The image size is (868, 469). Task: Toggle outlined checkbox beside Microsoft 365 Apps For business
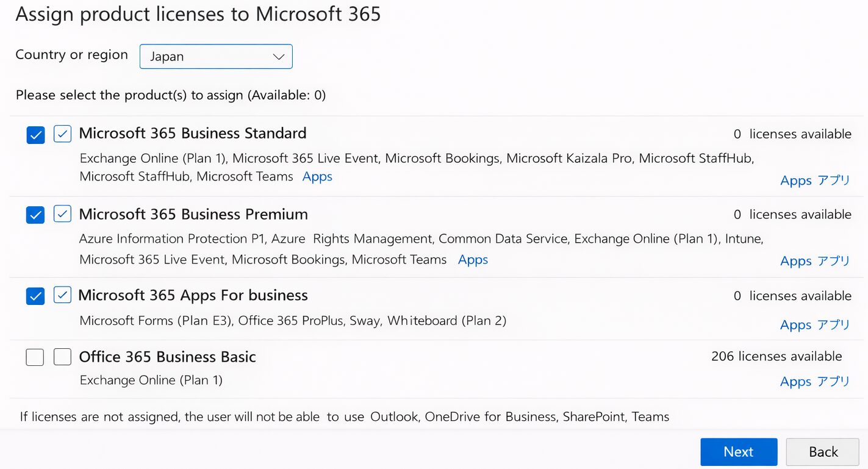(62, 295)
